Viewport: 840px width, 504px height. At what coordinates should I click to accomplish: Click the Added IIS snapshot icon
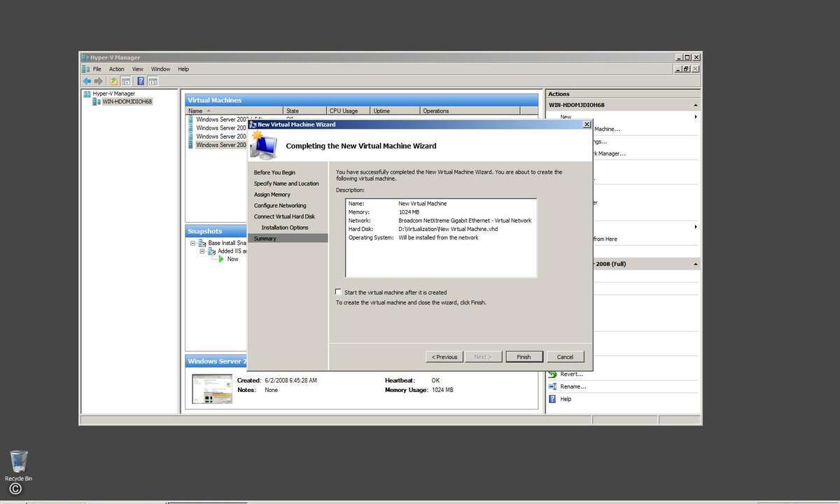pos(212,251)
